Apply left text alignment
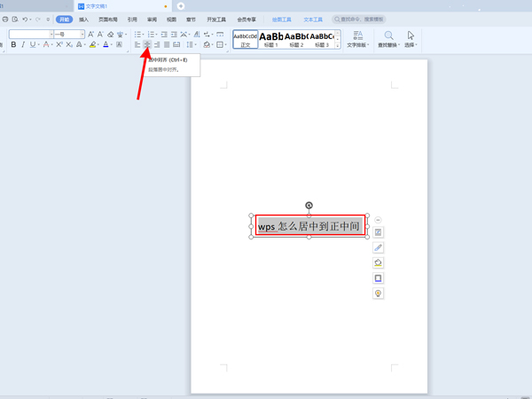This screenshot has width=532, height=399. click(x=137, y=44)
